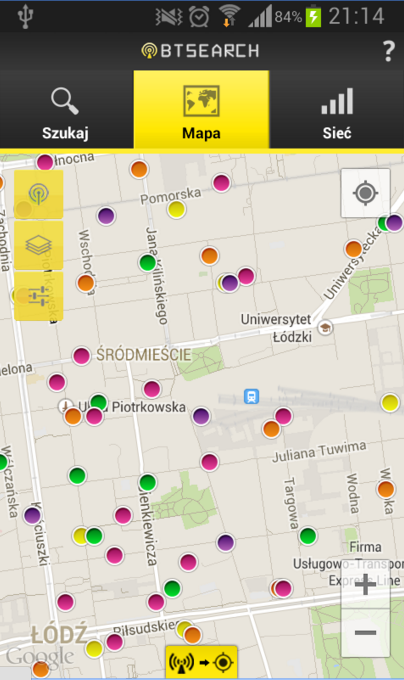Zoom in with the plus button
This screenshot has height=680, width=404.
pyautogui.click(x=365, y=584)
